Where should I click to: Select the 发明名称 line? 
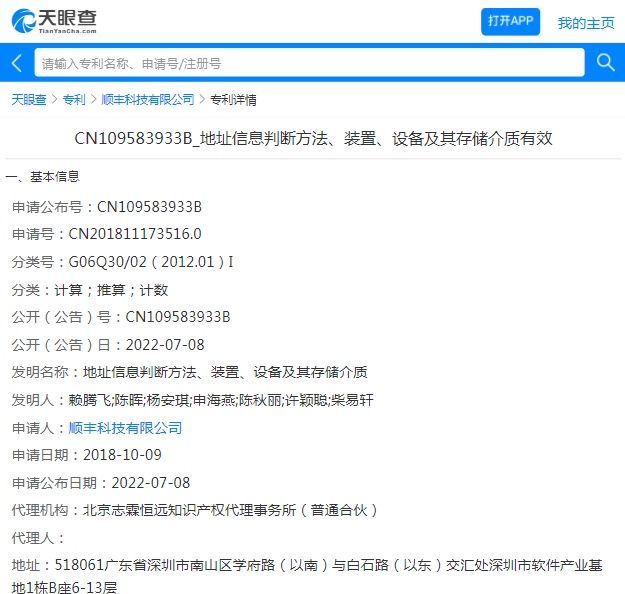click(x=189, y=372)
